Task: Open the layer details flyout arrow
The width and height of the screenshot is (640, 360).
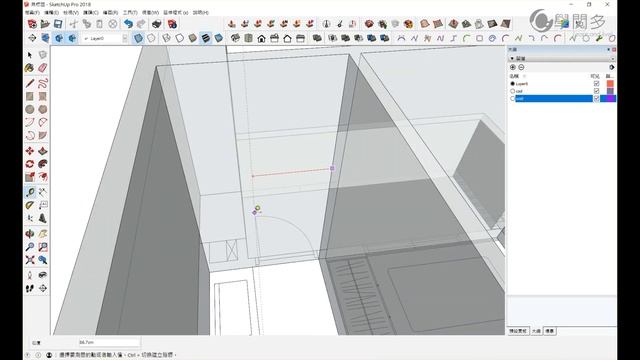Action: tap(611, 67)
